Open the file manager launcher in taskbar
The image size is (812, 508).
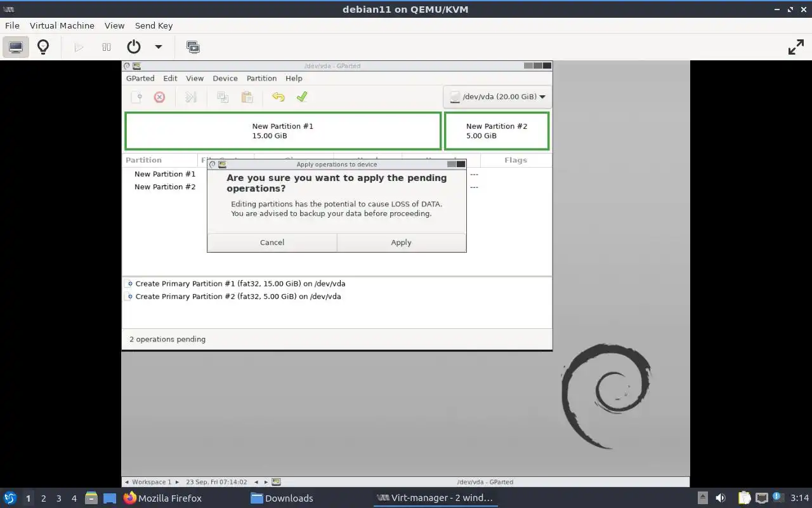point(91,498)
